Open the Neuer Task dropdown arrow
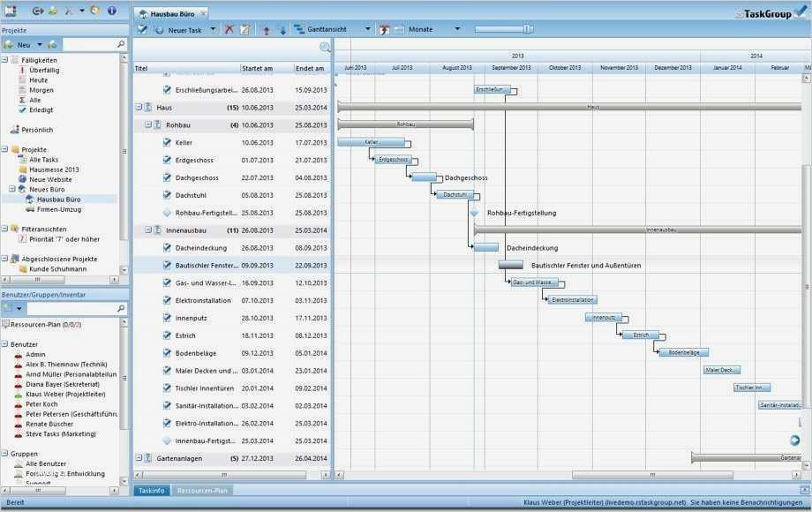Screen dimensions: 812x512 pyautogui.click(x=213, y=29)
